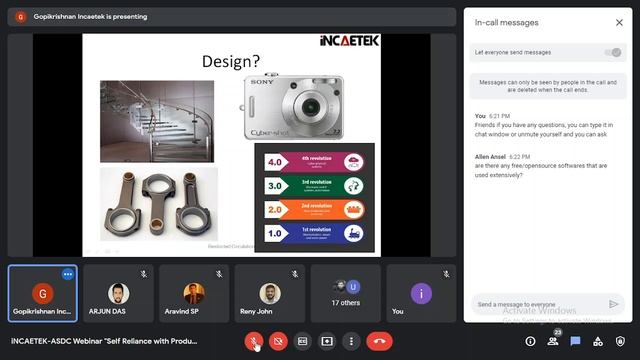Click the Design? heading on shared slide
The width and height of the screenshot is (640, 360).
pyautogui.click(x=231, y=61)
